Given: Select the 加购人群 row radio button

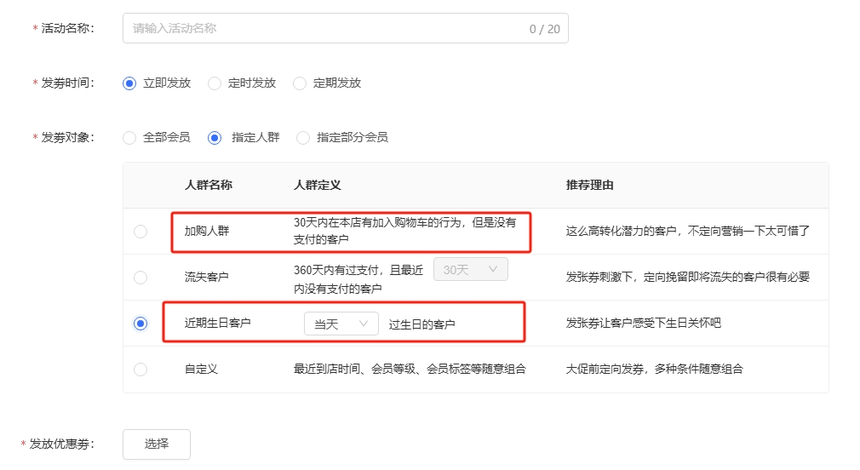Looking at the screenshot, I should point(140,231).
